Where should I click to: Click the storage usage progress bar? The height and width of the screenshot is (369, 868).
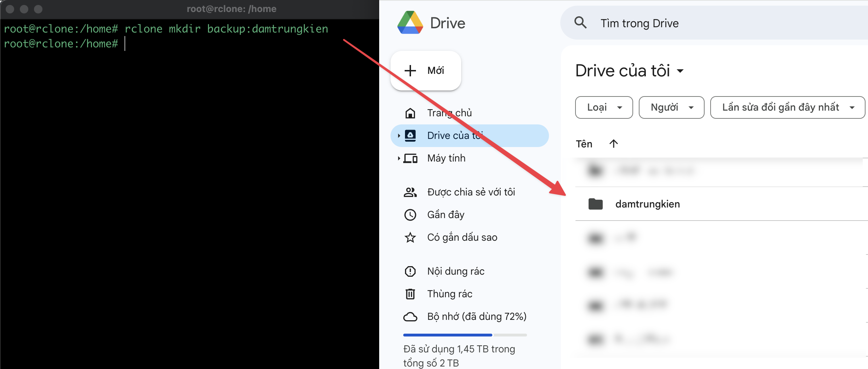click(465, 335)
